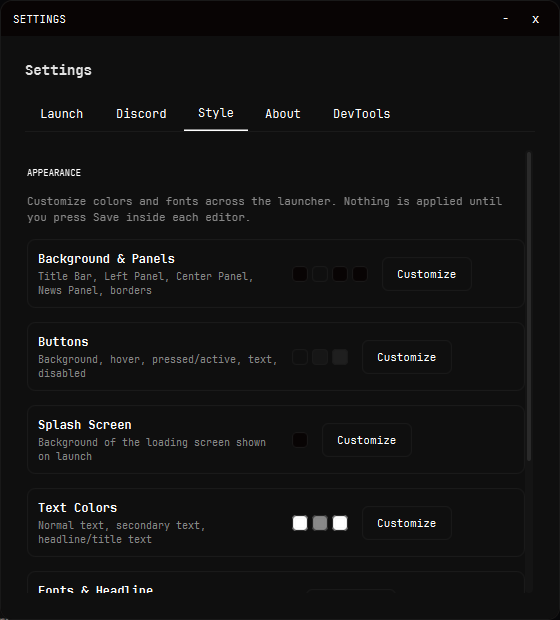Click the Splash Screen heading

(85, 425)
